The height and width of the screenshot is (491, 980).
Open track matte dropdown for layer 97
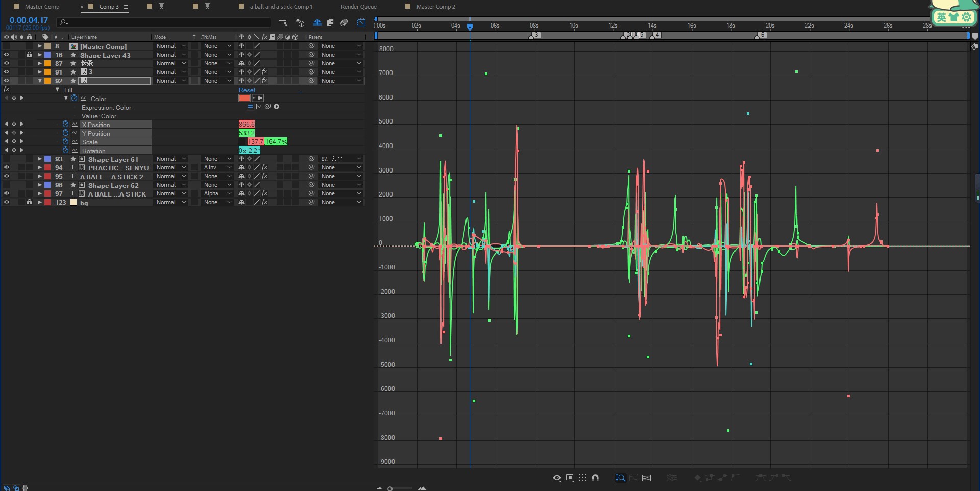click(218, 193)
